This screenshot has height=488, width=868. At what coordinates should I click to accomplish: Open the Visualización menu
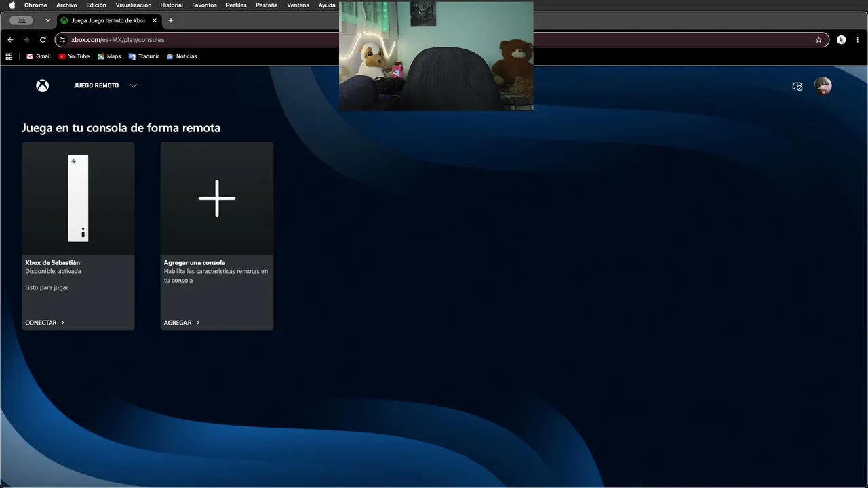[x=134, y=5]
